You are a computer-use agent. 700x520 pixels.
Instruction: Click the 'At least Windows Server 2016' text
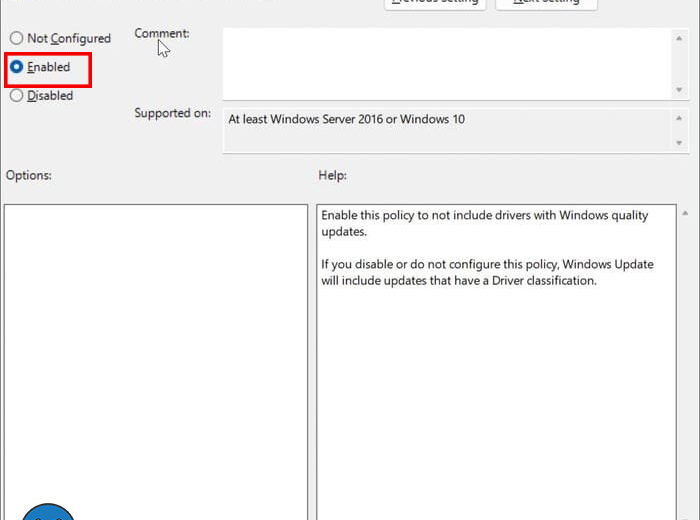pyautogui.click(x=346, y=119)
